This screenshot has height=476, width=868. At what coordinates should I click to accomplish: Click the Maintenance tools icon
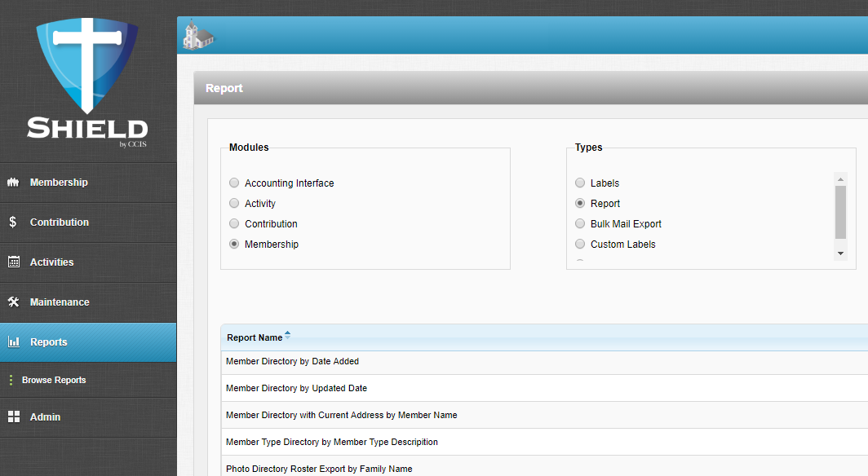13,302
